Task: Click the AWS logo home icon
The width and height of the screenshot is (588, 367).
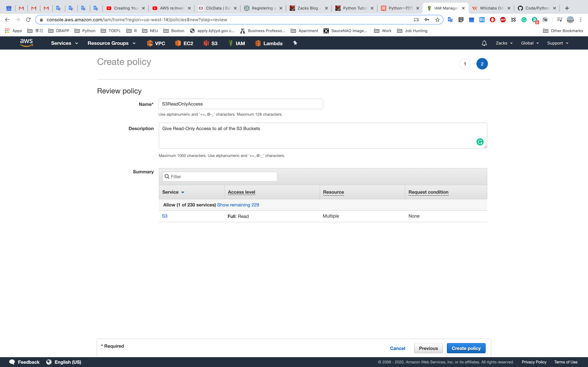Action: (x=26, y=43)
